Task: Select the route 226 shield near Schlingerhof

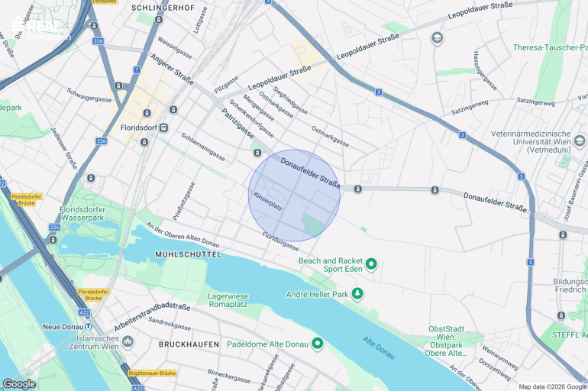Action: pyautogui.click(x=98, y=41)
